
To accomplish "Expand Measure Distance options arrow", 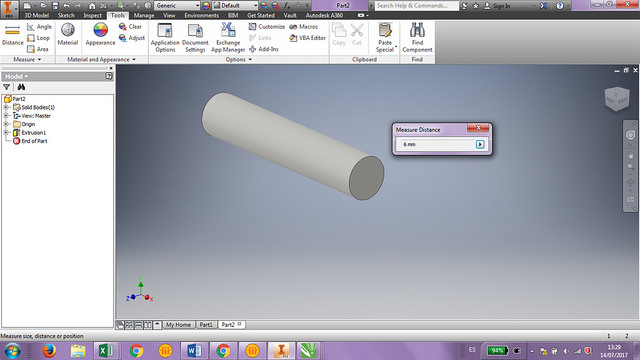I will click(480, 144).
